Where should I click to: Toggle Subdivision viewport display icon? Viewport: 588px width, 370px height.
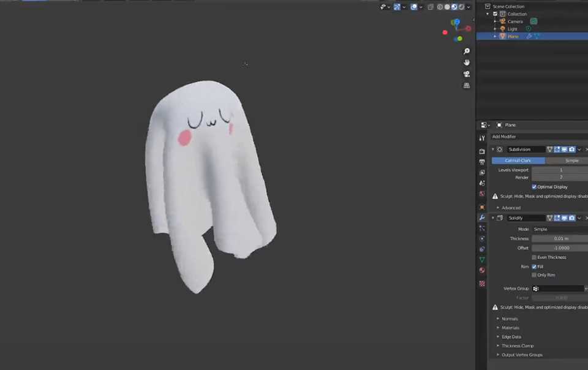pyautogui.click(x=564, y=149)
